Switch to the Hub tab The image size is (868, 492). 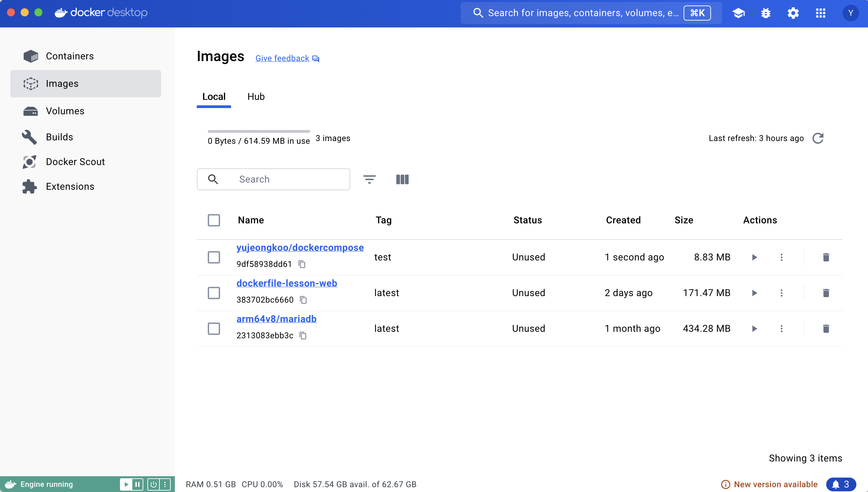coord(256,97)
